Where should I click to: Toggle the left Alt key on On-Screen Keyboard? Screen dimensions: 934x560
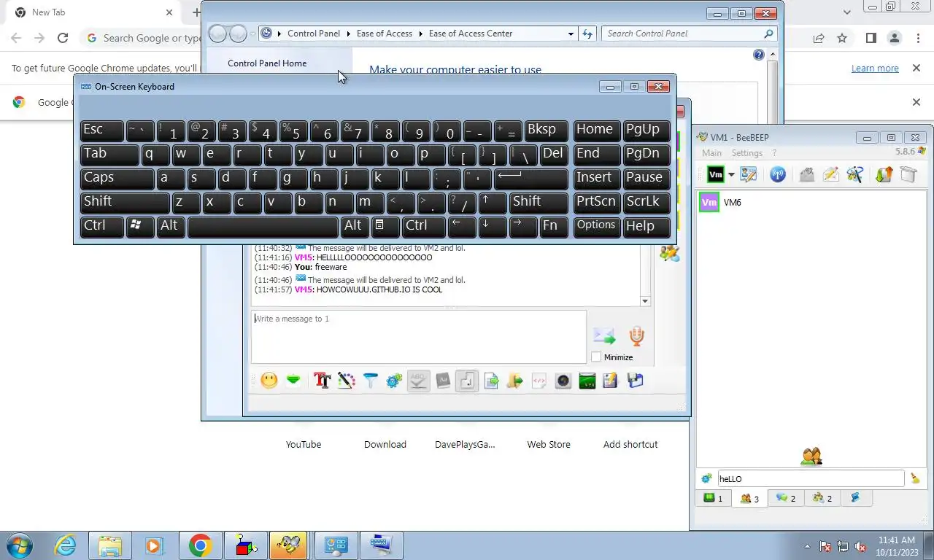pyautogui.click(x=171, y=225)
